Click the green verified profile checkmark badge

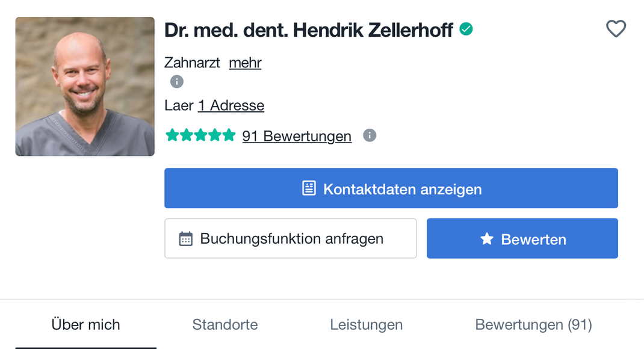(466, 29)
